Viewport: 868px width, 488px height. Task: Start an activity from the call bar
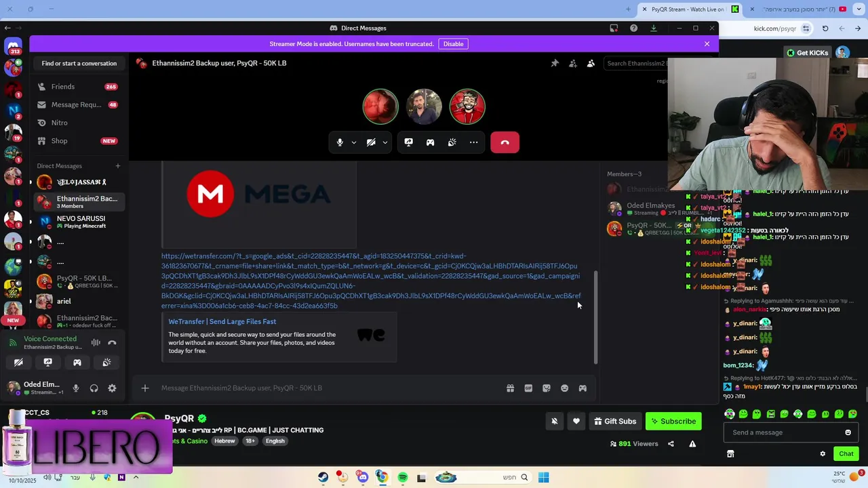pos(430,142)
